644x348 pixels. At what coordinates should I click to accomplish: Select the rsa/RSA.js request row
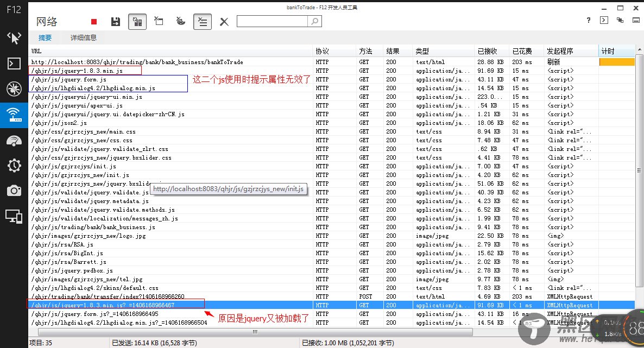coord(331,244)
